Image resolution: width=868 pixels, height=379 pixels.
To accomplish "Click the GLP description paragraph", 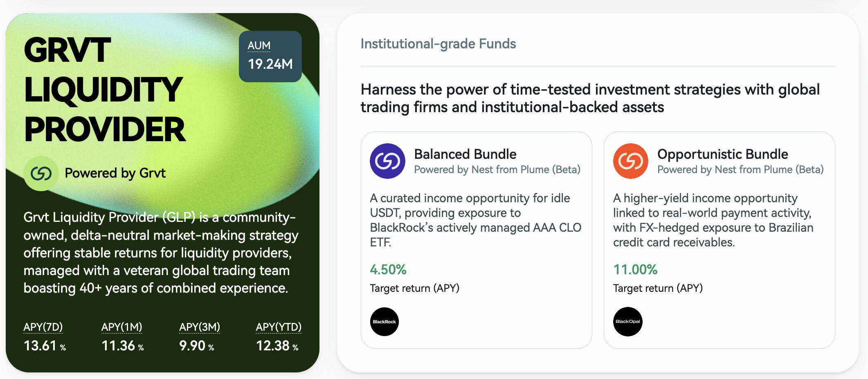I will coord(161,253).
